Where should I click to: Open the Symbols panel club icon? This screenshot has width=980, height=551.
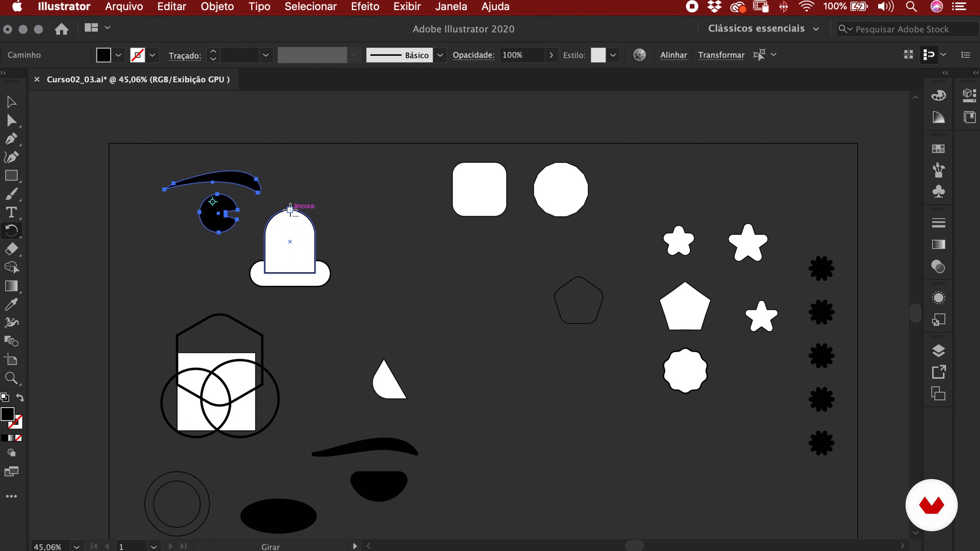tap(938, 191)
